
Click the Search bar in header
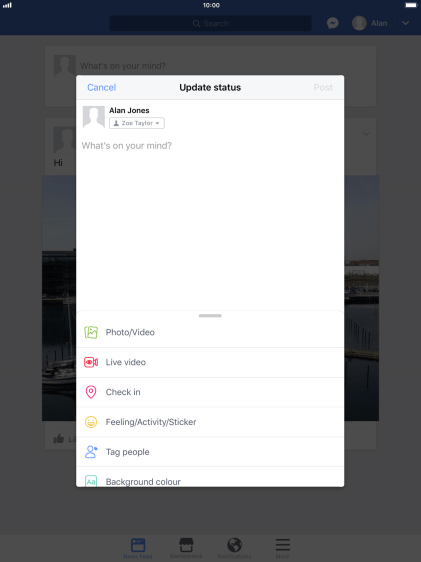(x=210, y=23)
